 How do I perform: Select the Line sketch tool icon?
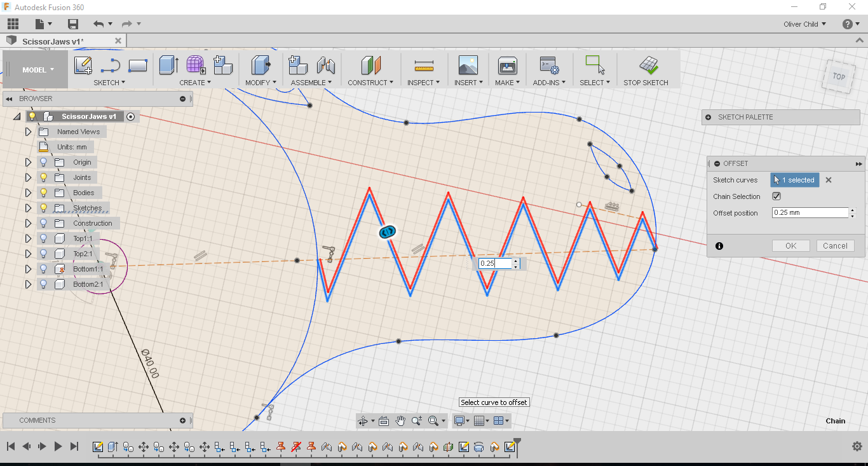111,65
